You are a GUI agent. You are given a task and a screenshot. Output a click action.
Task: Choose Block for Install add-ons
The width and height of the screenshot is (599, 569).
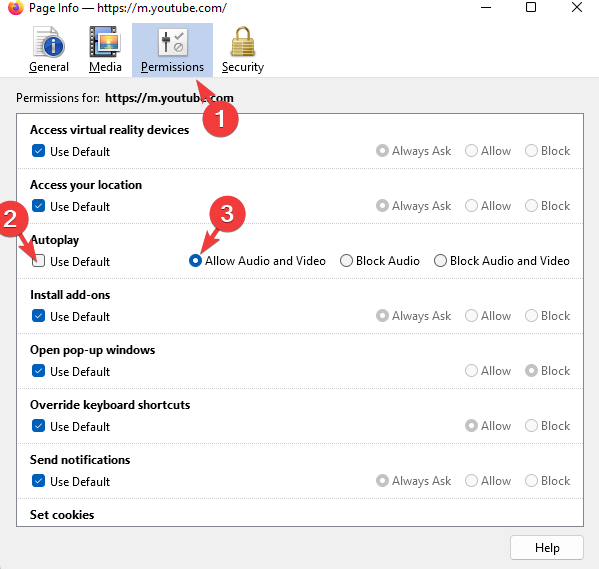coord(531,316)
